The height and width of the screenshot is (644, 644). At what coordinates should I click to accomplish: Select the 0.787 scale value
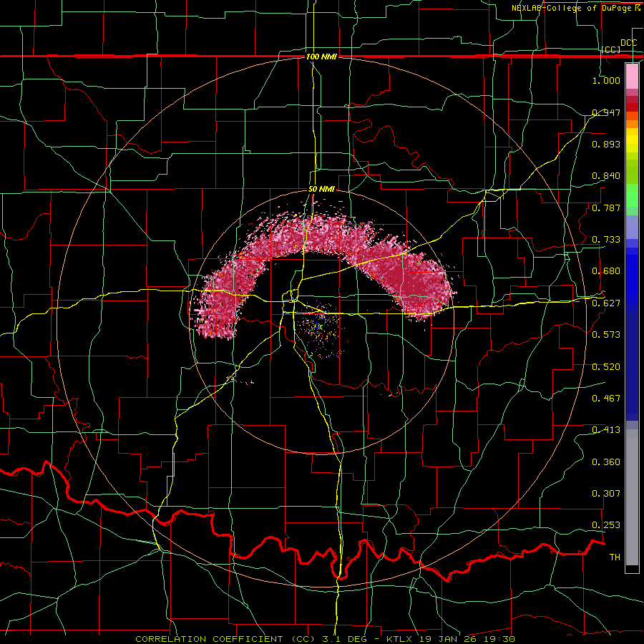click(x=606, y=208)
